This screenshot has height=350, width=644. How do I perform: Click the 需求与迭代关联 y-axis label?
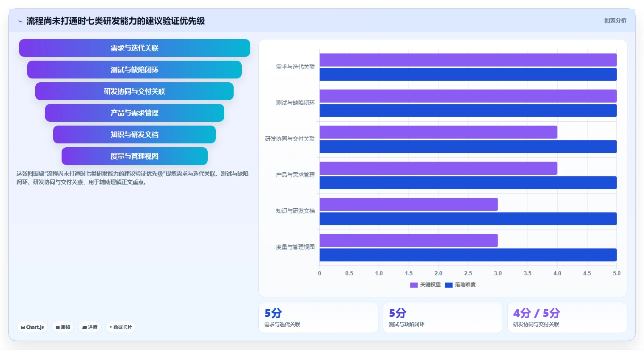pyautogui.click(x=295, y=67)
